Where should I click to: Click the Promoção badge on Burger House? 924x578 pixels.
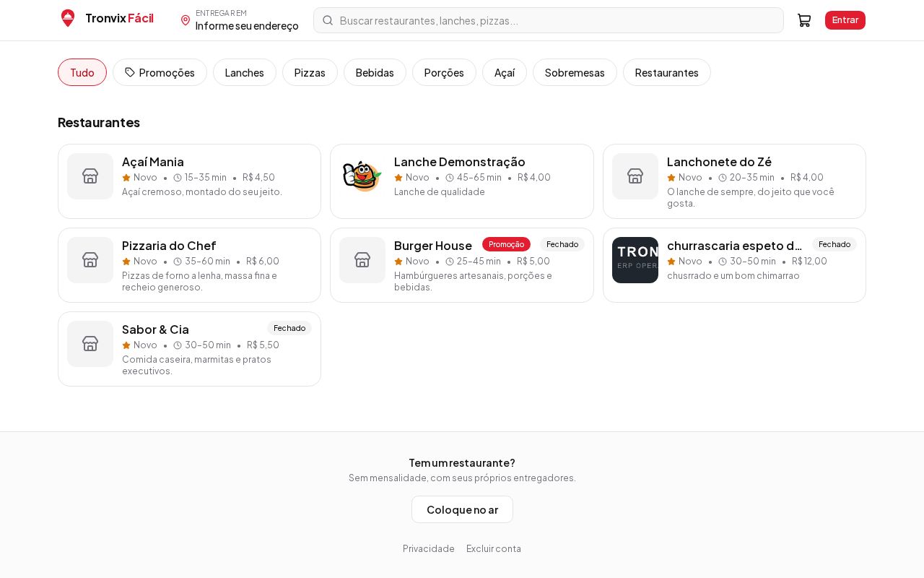[506, 244]
